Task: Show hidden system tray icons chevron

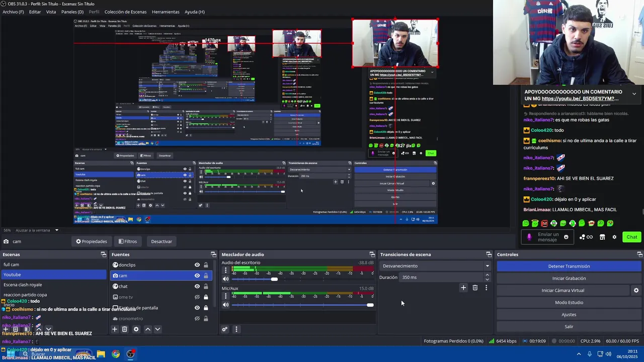Action: pyautogui.click(x=579, y=354)
